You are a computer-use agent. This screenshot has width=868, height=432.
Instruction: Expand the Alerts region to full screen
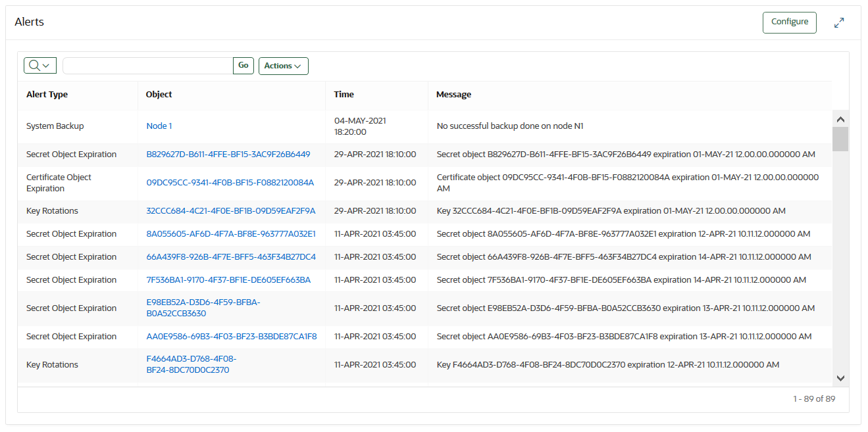(x=839, y=22)
